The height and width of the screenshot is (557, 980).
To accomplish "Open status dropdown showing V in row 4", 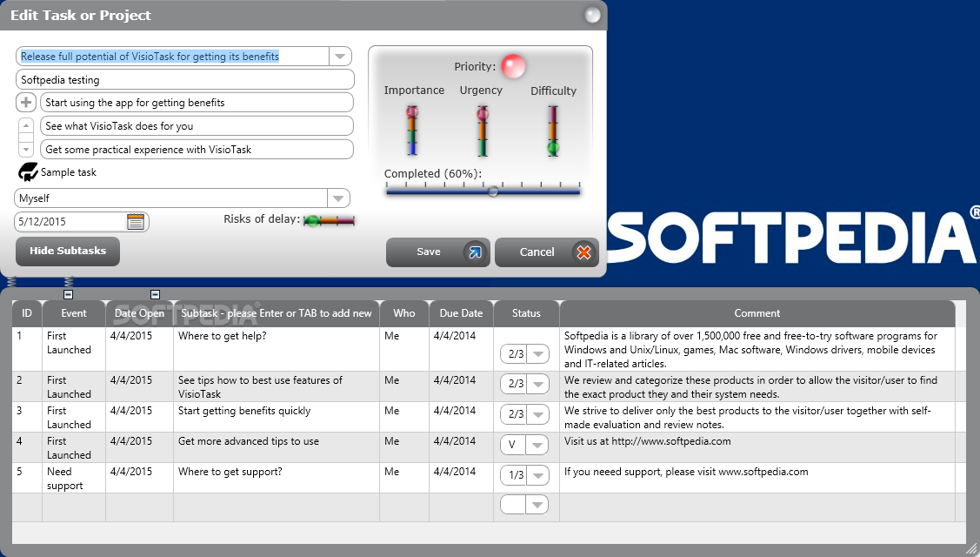I will pos(537,445).
